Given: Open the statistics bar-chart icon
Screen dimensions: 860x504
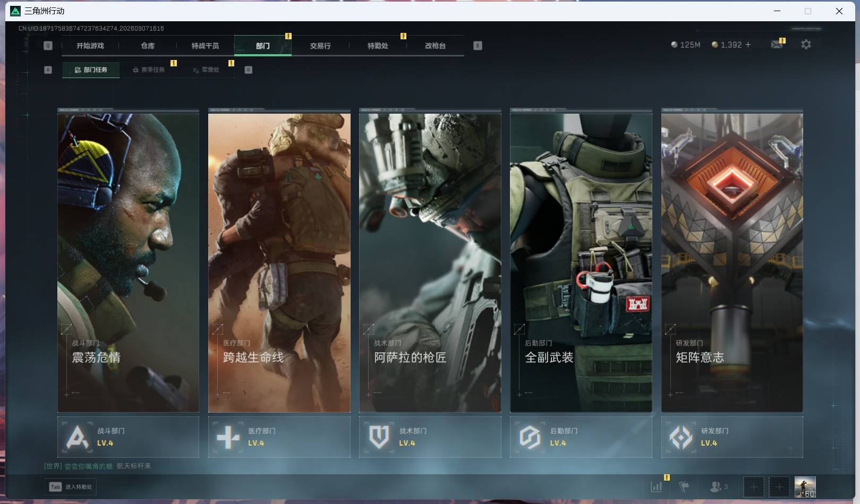Looking at the screenshot, I should [x=657, y=486].
